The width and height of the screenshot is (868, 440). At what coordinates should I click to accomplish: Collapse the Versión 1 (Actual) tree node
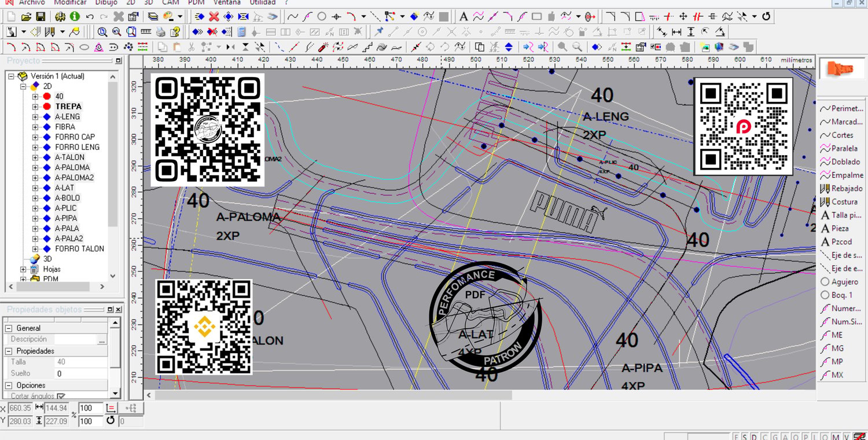click(x=11, y=76)
